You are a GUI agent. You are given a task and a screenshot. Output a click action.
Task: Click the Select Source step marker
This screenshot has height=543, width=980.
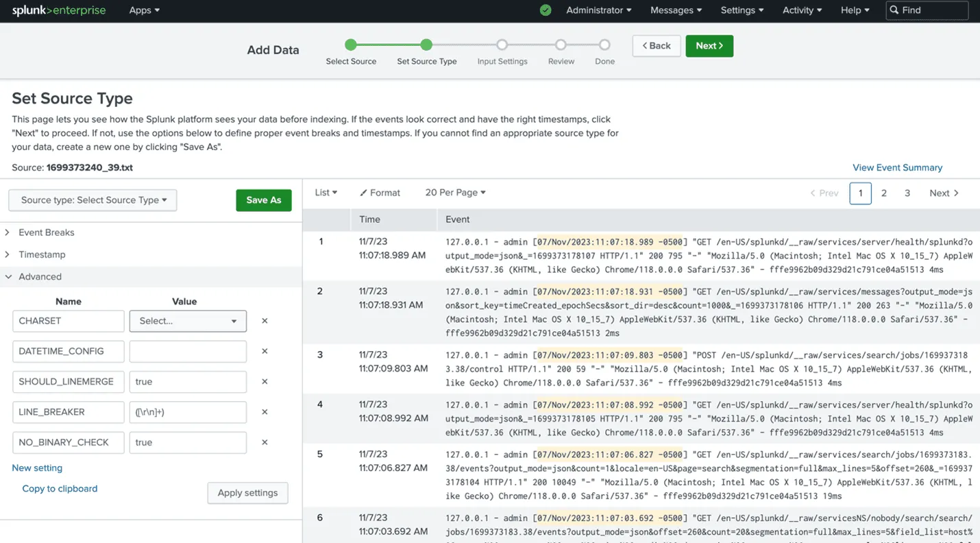[351, 45]
